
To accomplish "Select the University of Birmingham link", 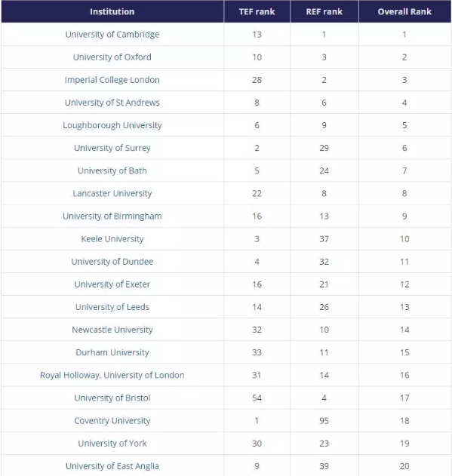I will pos(112,217).
